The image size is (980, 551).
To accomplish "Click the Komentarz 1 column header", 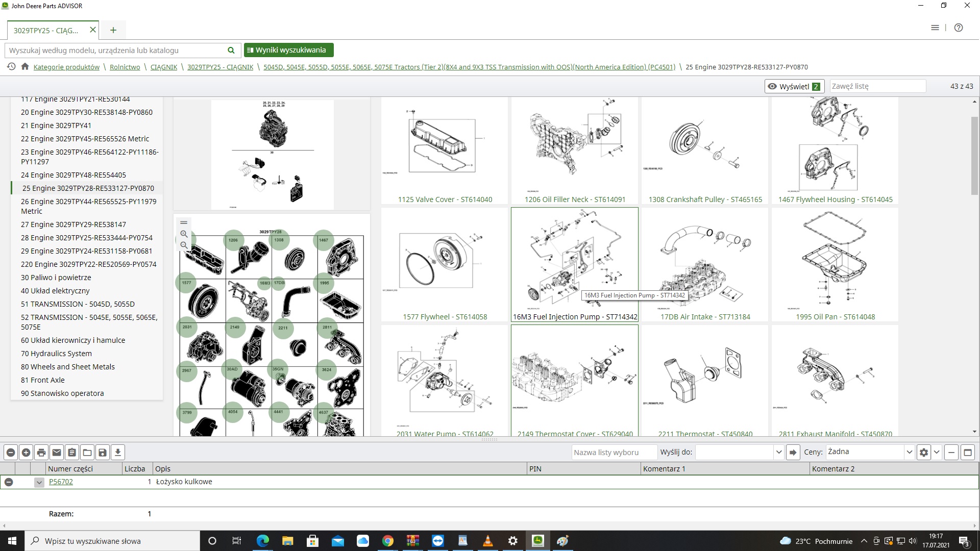I will coord(725,468).
